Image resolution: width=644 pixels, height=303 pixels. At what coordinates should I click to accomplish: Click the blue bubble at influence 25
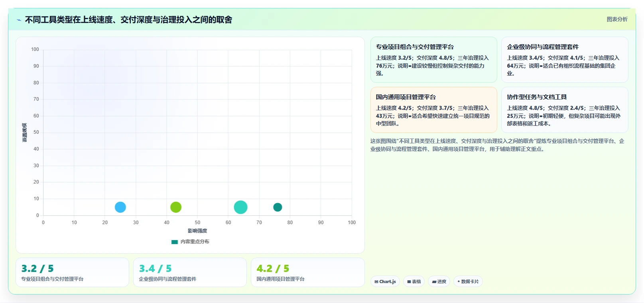pos(120,207)
